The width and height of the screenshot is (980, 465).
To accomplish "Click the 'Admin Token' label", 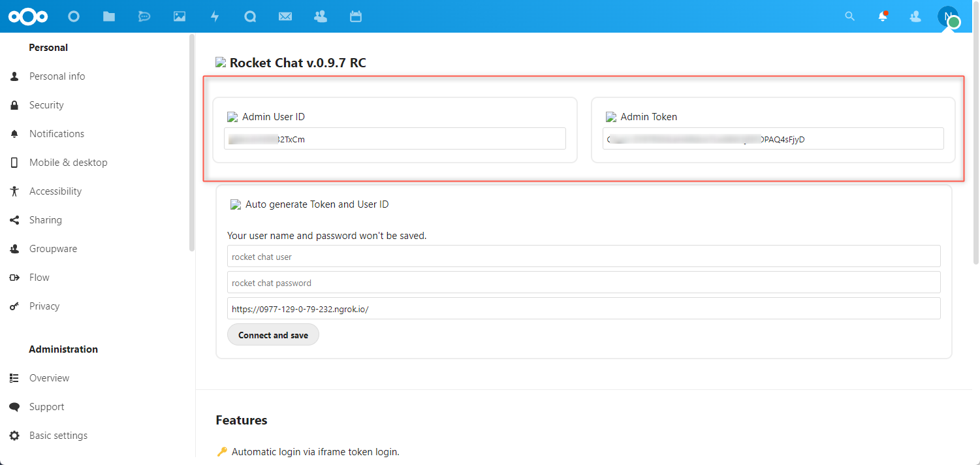I will [649, 117].
